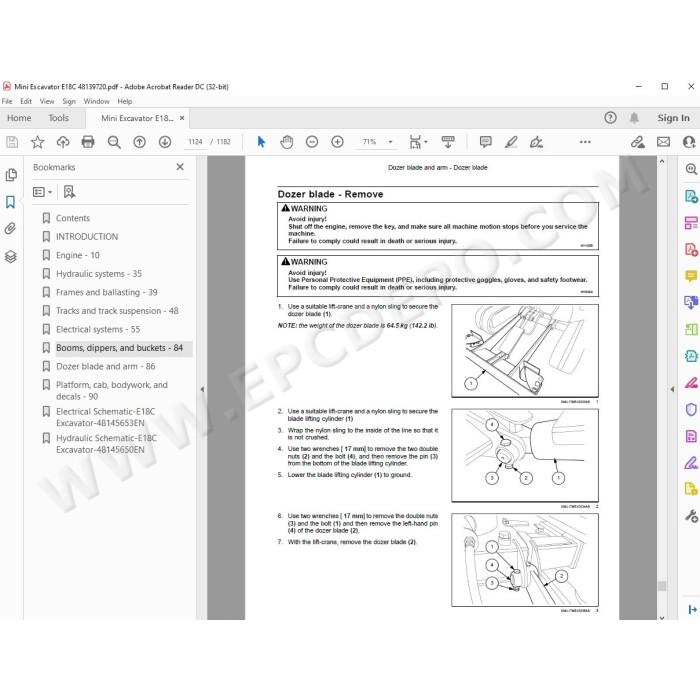Viewport: 700px width, 700px height.
Task: Click the scrolling mode toolbar icon
Action: [448, 142]
